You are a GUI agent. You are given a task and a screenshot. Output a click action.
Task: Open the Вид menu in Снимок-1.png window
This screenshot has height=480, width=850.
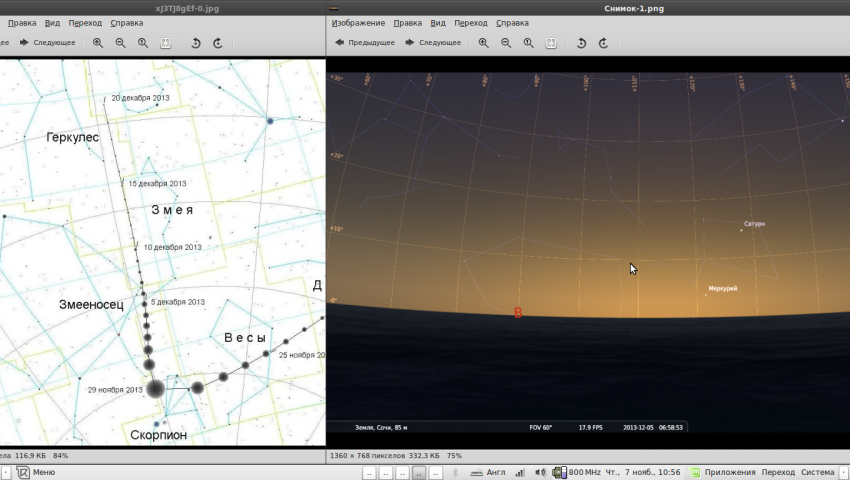[x=438, y=22]
